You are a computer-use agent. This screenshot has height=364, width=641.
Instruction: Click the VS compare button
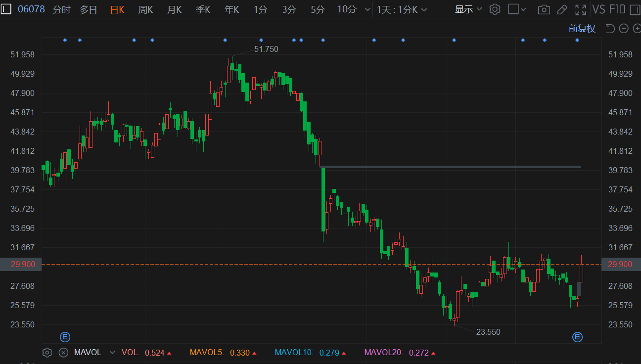click(598, 9)
